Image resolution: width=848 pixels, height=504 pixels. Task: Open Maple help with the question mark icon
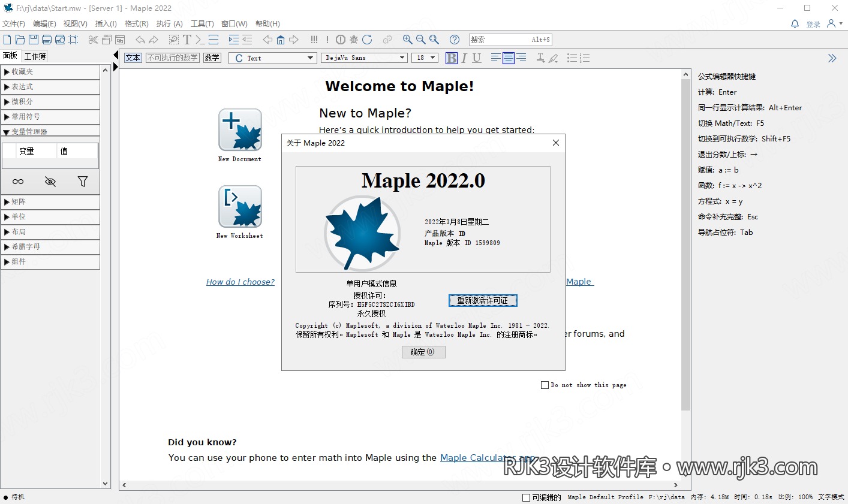455,40
